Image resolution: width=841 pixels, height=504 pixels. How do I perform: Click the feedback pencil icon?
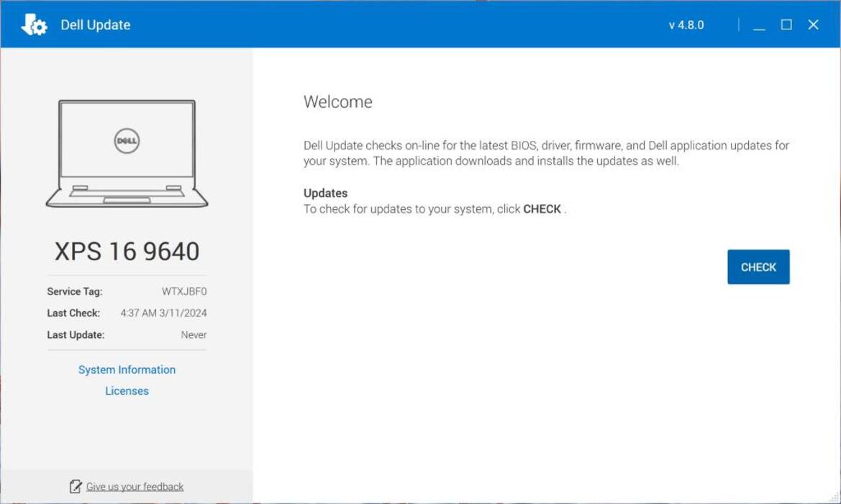coord(76,486)
